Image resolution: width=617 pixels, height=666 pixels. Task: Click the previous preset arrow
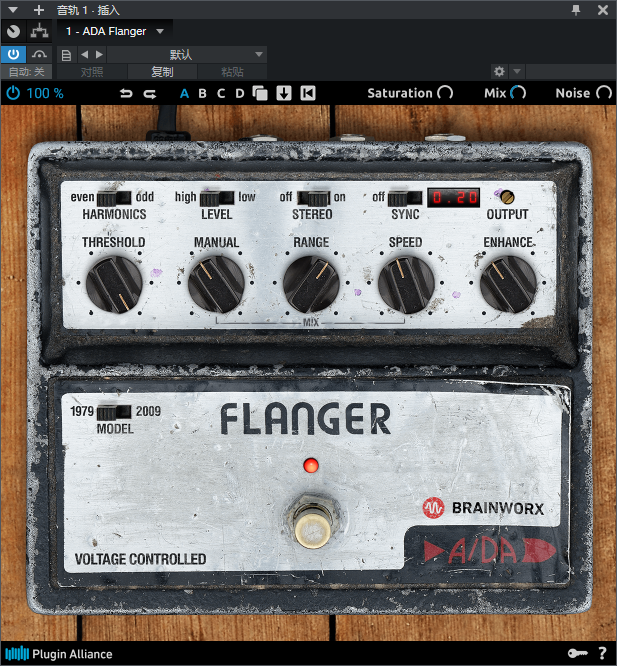[85, 54]
